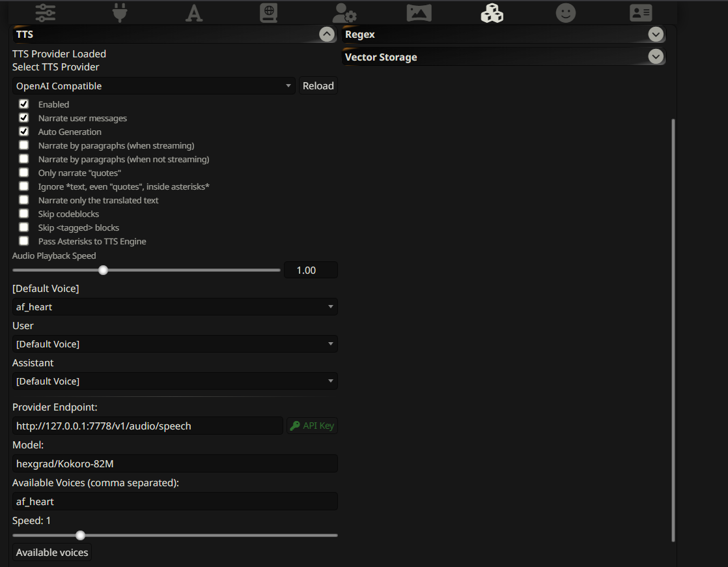Open AI Response Configuration sliders icon
The width and height of the screenshot is (728, 567).
tap(45, 12)
